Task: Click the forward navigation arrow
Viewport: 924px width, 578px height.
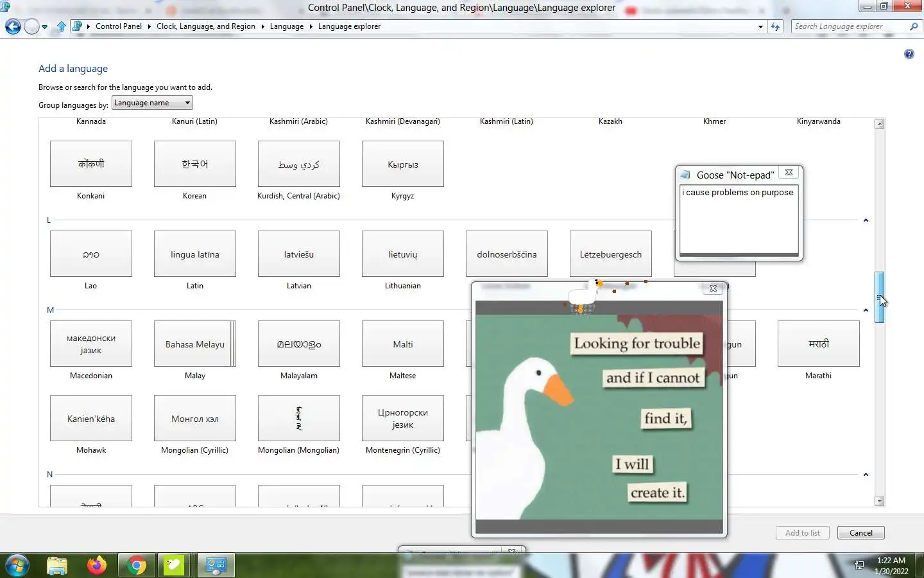Action: (x=31, y=26)
